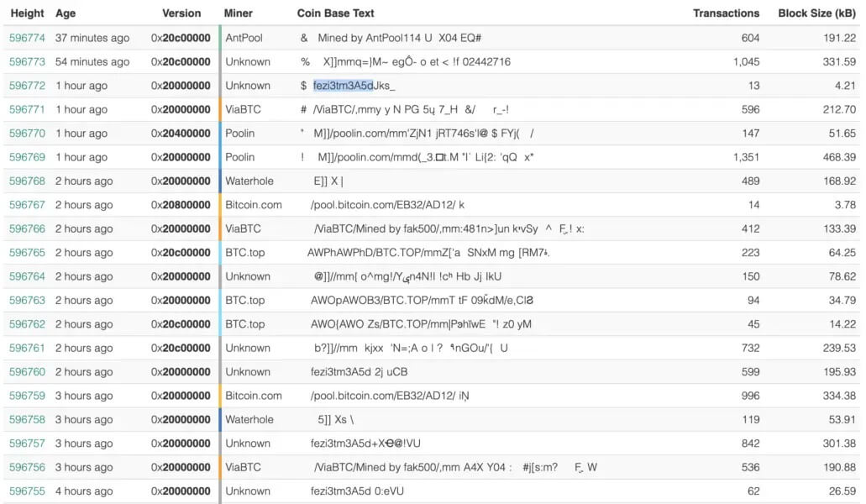
Task: Click the Block Size (kB) header
Action: [x=816, y=13]
